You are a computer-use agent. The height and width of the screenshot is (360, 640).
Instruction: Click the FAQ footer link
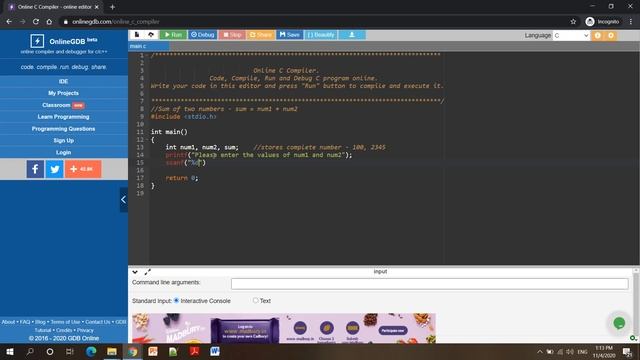[25, 322]
